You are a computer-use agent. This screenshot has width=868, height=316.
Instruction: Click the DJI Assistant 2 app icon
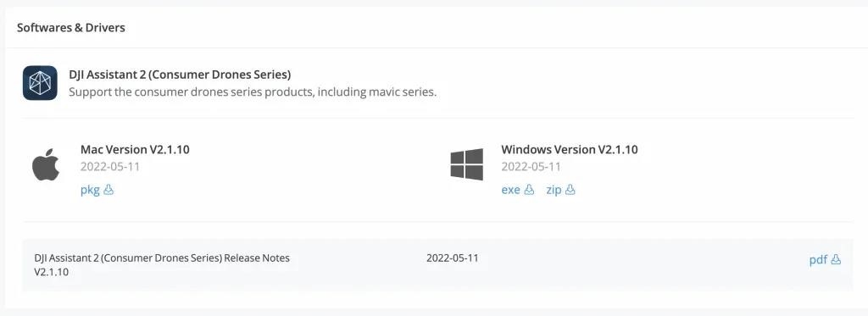pyautogui.click(x=40, y=83)
